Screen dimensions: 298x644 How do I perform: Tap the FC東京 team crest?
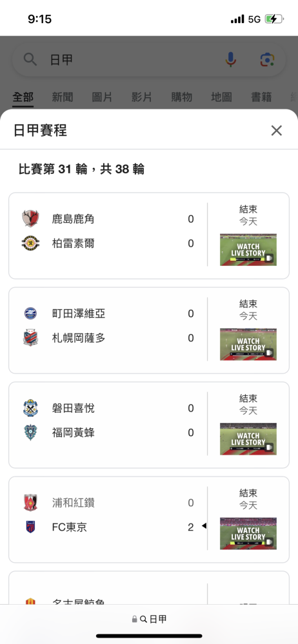tap(30, 527)
